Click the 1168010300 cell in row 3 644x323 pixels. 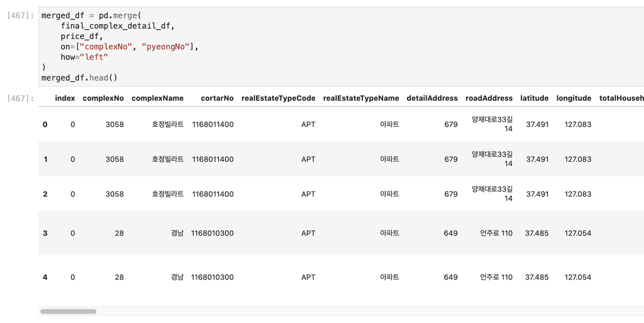click(213, 234)
